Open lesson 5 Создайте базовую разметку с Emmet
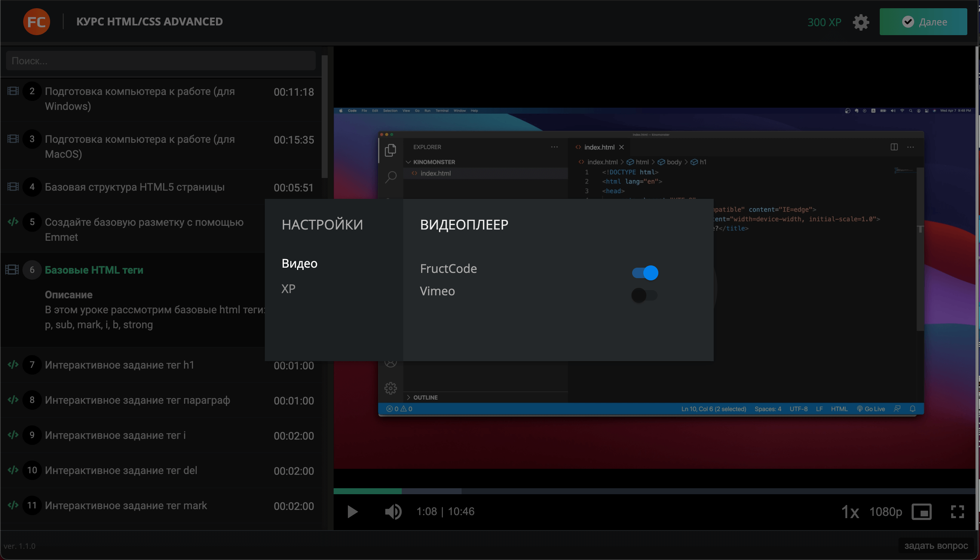 pos(133,229)
